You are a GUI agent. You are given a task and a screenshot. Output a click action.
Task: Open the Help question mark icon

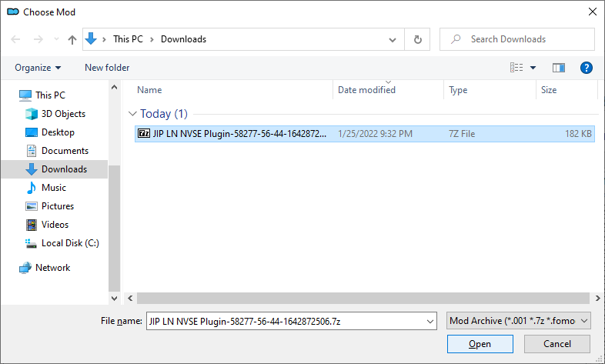pos(586,68)
